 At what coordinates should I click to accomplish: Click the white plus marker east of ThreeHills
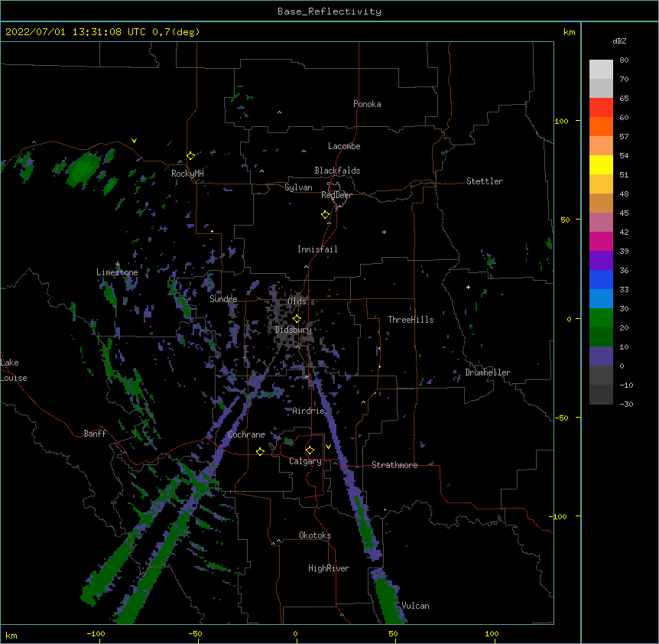tap(468, 287)
